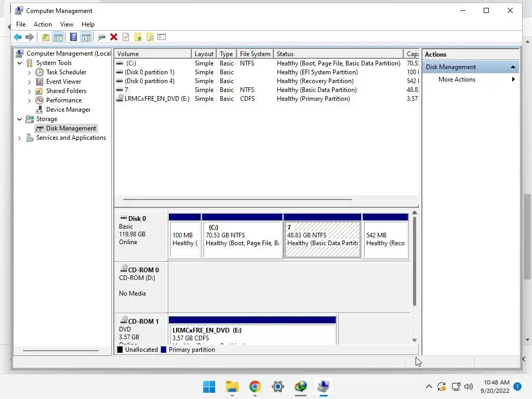
Task: Select (Disk 0 partition 1) volume row
Action: coord(267,72)
